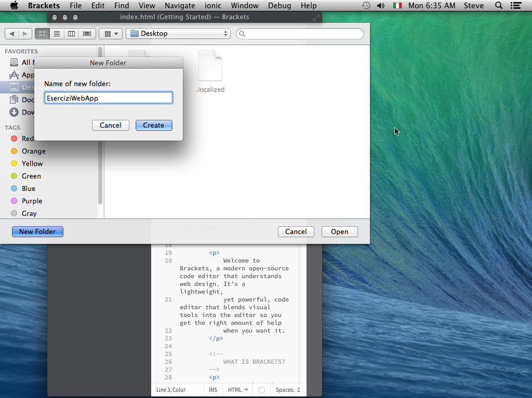Click the Line 3, Column cursor info
Screen dimensions: 532x398
tap(171, 390)
